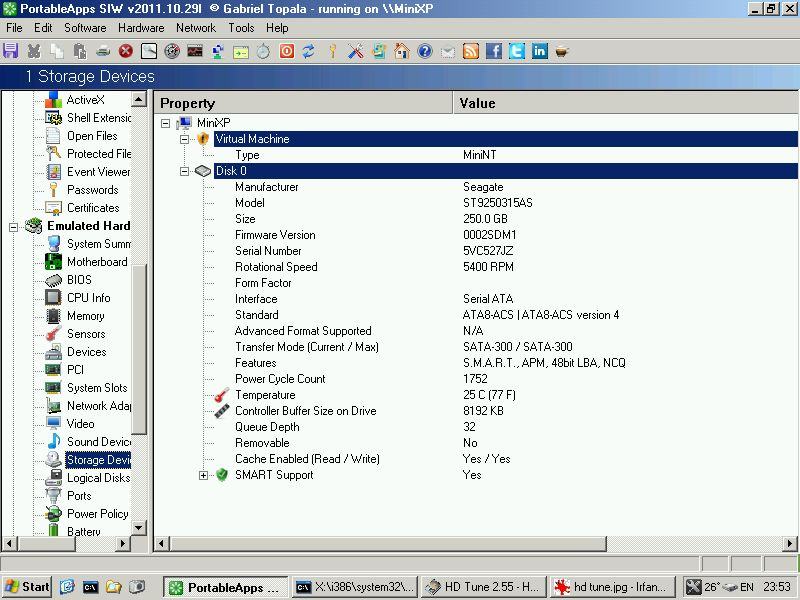Image resolution: width=800 pixels, height=600 pixels.
Task: Select CPU Info in the sidebar
Action: (88, 297)
